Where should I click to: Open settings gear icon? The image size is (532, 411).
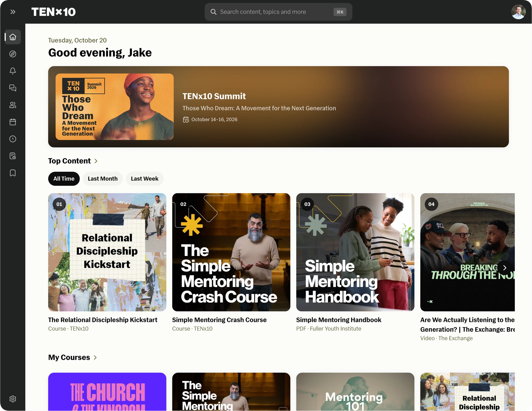tap(13, 399)
